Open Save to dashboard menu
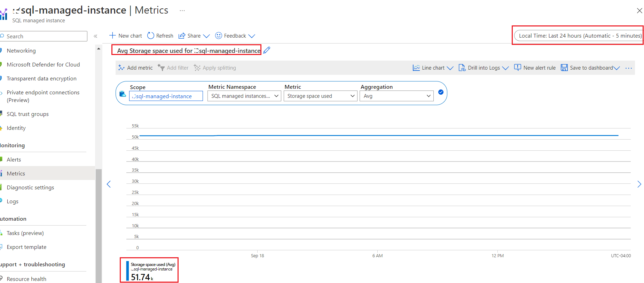 click(x=590, y=68)
